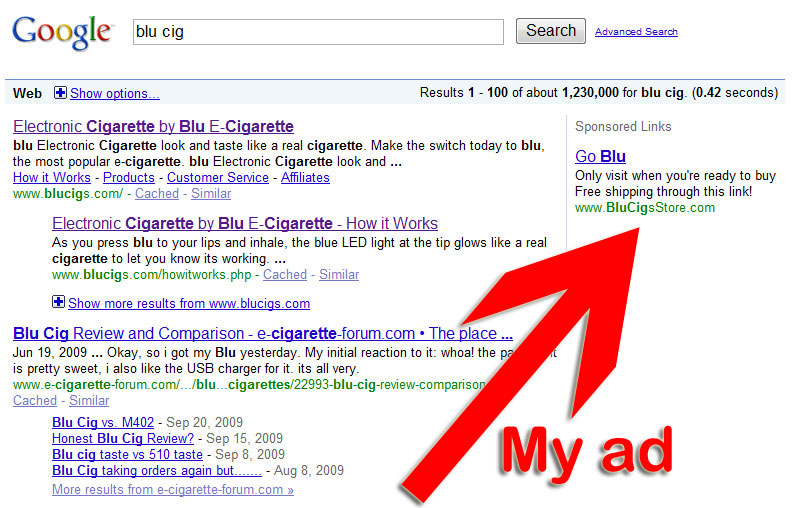Viewport: 797px width, 508px height.
Task: Expand the plus icon for more blucigs.com results
Action: tap(58, 302)
